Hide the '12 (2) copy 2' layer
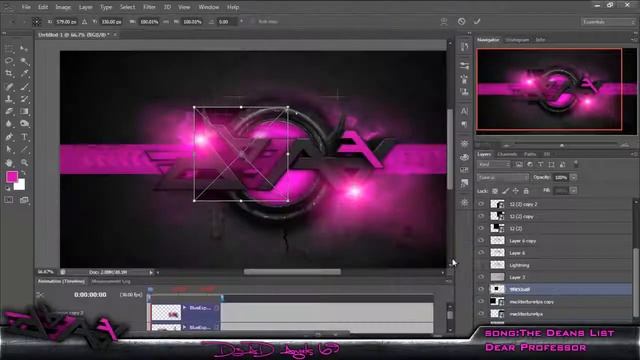 coord(481,204)
